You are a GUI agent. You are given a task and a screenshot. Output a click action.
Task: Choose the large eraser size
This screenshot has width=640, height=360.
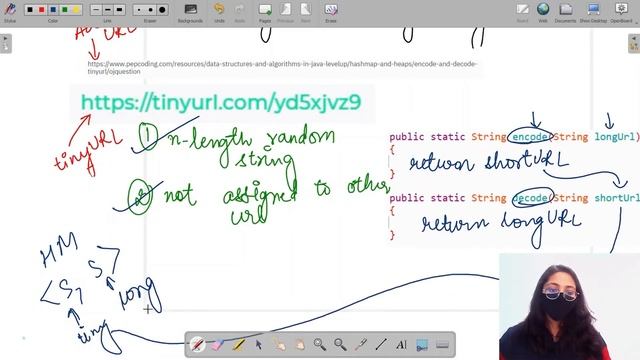162,9
